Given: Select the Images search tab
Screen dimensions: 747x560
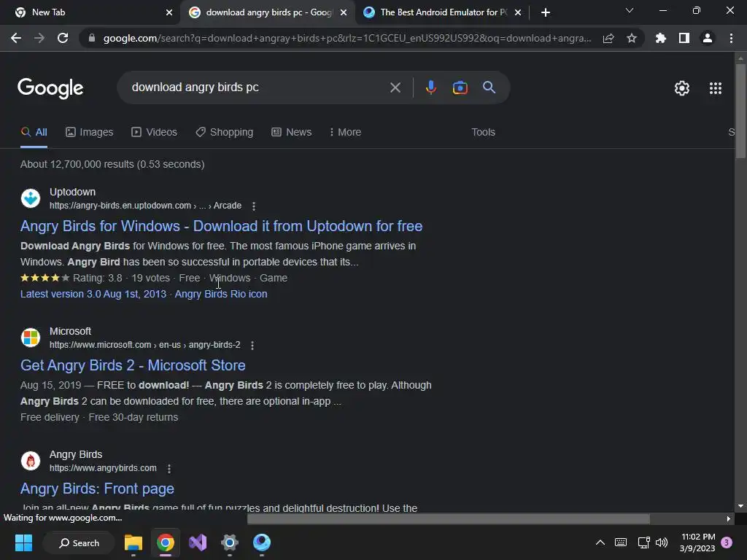Looking at the screenshot, I should (x=90, y=132).
